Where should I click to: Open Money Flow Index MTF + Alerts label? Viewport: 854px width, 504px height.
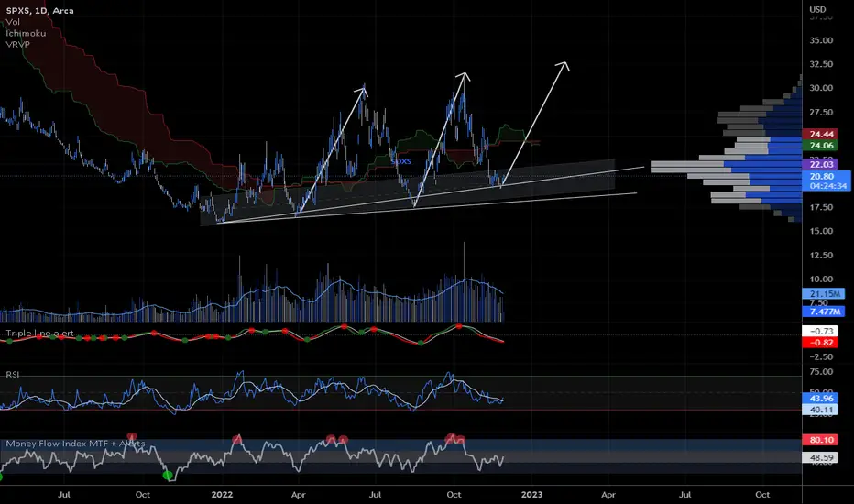75,444
